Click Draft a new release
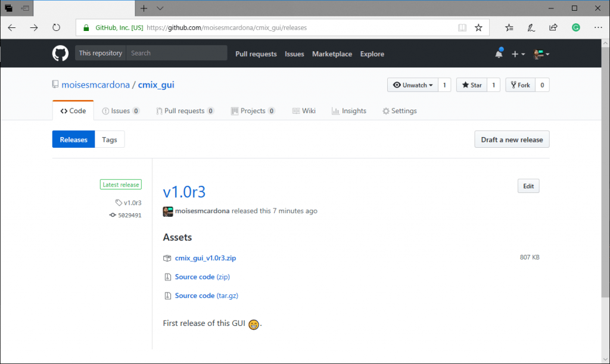This screenshot has height=364, width=610. pyautogui.click(x=512, y=139)
